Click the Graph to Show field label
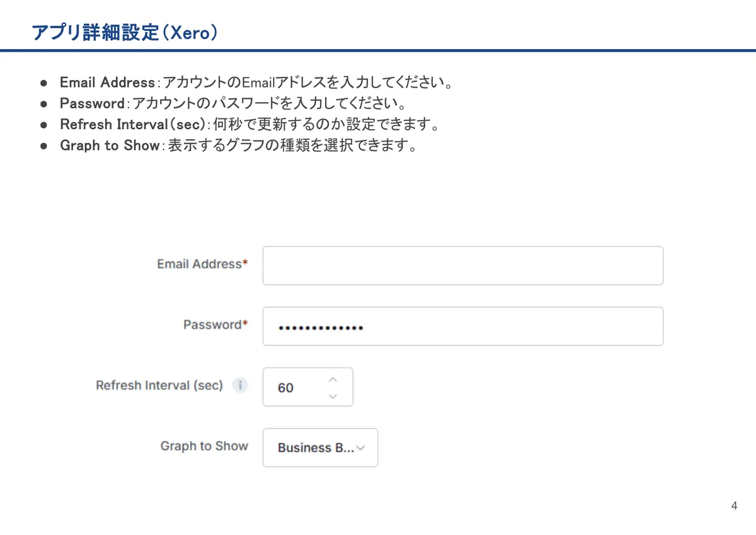756x535 pixels. point(204,446)
